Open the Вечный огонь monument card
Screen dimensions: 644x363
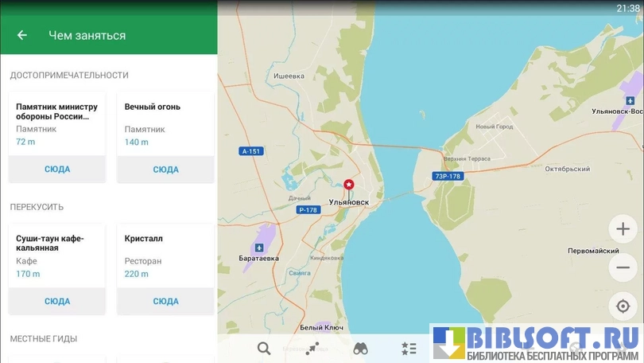(165, 123)
